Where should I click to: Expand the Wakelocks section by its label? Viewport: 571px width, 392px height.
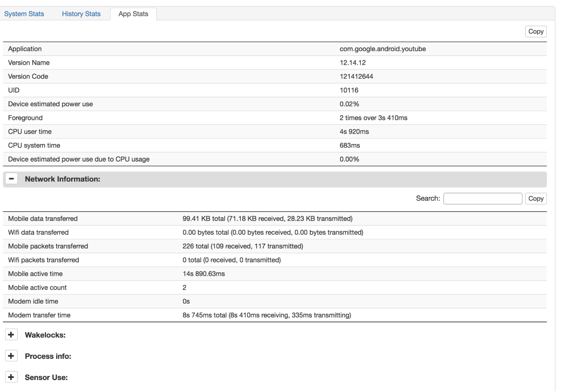point(45,335)
